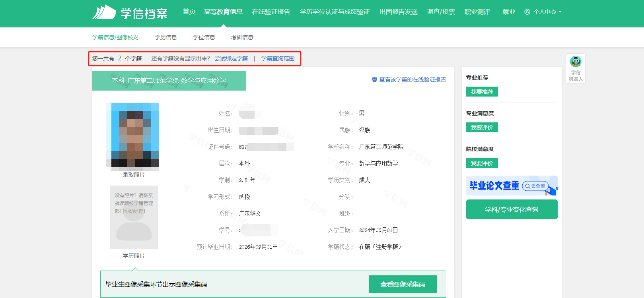Open 调查/投票 in top navigation

(x=441, y=12)
